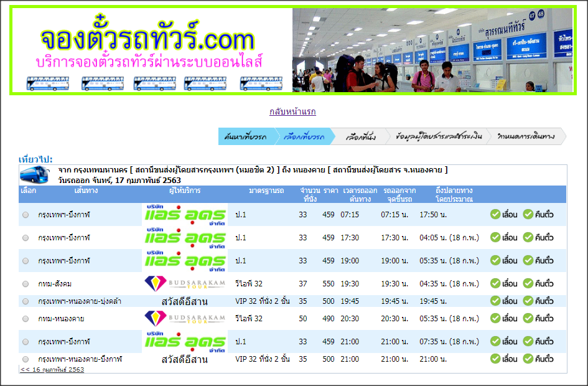This screenshot has height=386, width=588.
Task: Go back via กลับหน้าแรก link
Action: tap(292, 111)
